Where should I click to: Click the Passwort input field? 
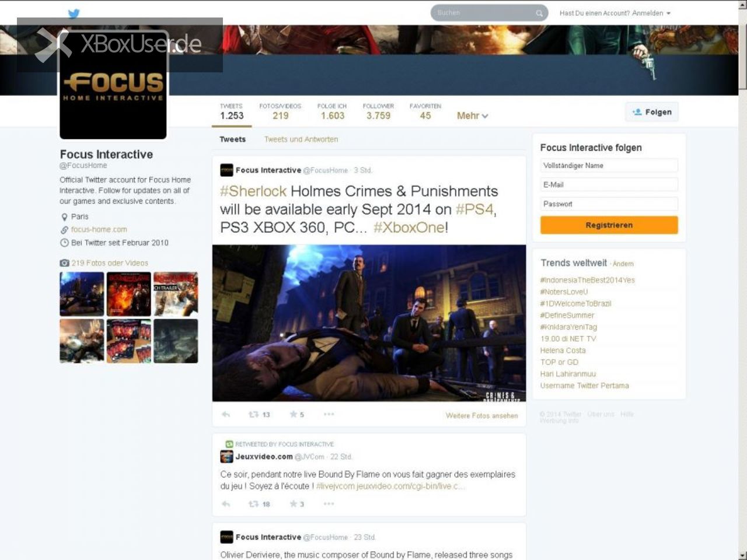[x=609, y=204]
